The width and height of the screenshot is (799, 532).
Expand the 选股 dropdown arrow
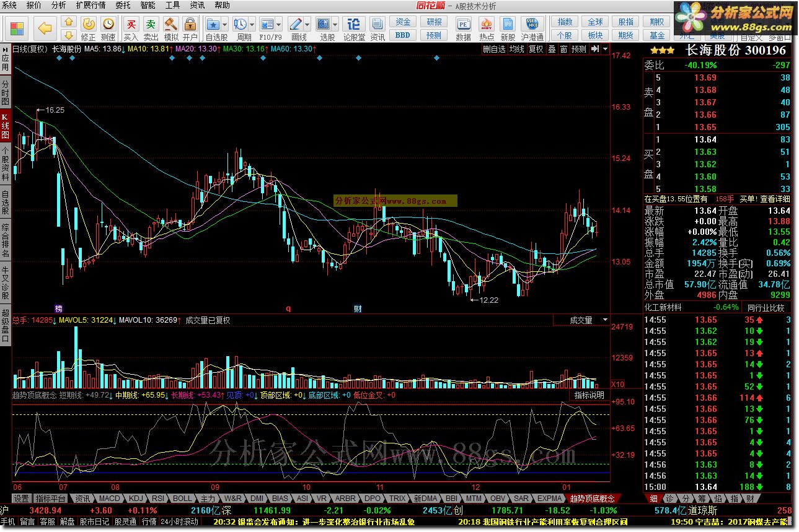tap(335, 25)
